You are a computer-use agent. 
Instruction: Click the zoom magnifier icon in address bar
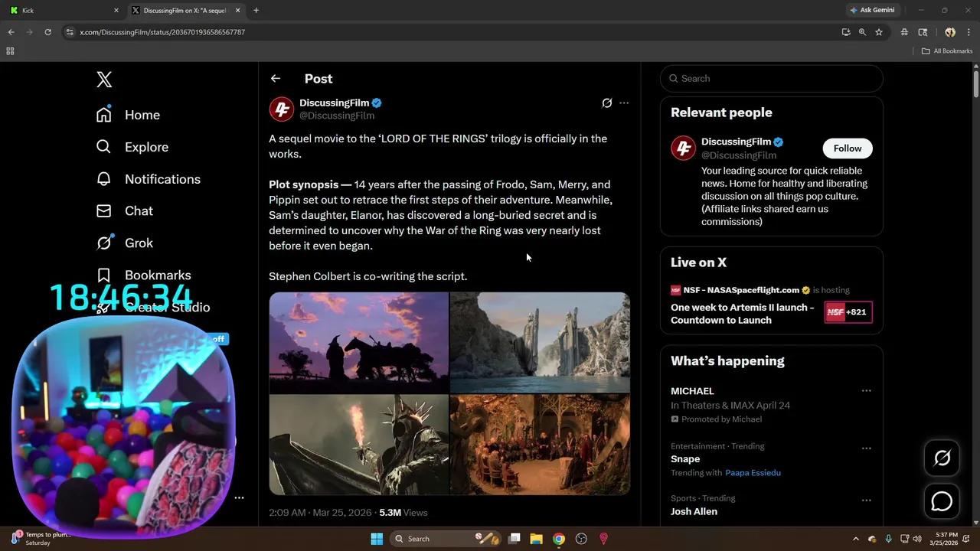pyautogui.click(x=862, y=32)
